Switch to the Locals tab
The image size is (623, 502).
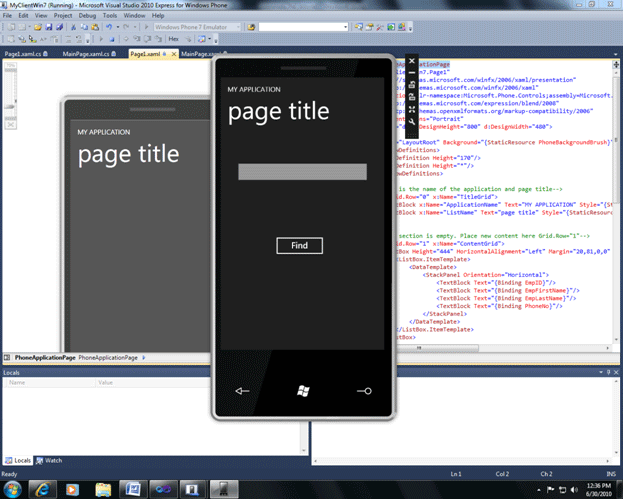pos(18,460)
